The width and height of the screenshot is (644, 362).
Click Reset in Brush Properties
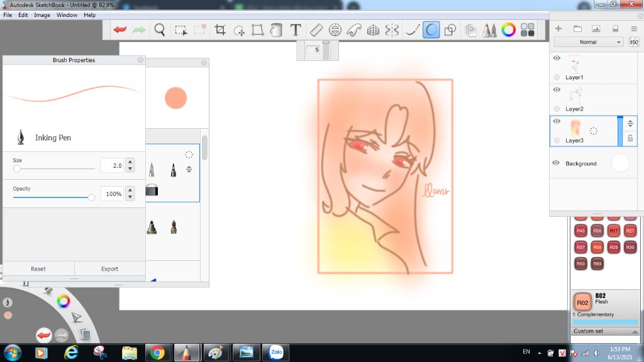click(x=38, y=269)
